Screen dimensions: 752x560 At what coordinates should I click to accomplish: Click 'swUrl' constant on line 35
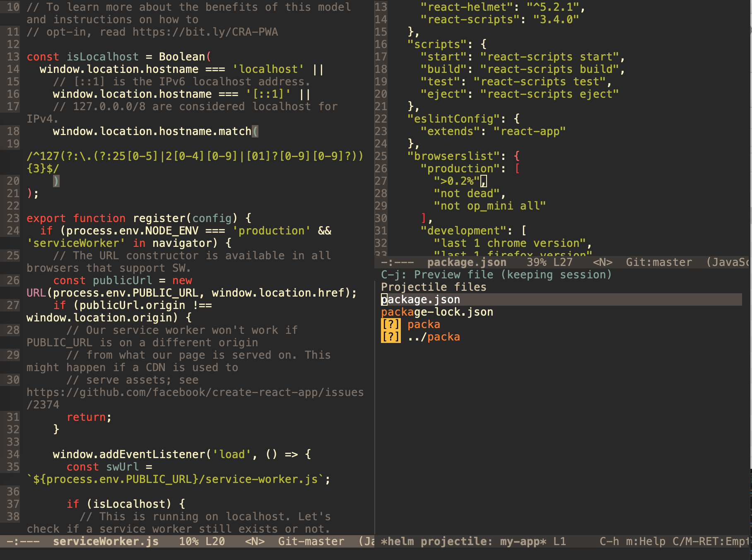[x=122, y=467]
